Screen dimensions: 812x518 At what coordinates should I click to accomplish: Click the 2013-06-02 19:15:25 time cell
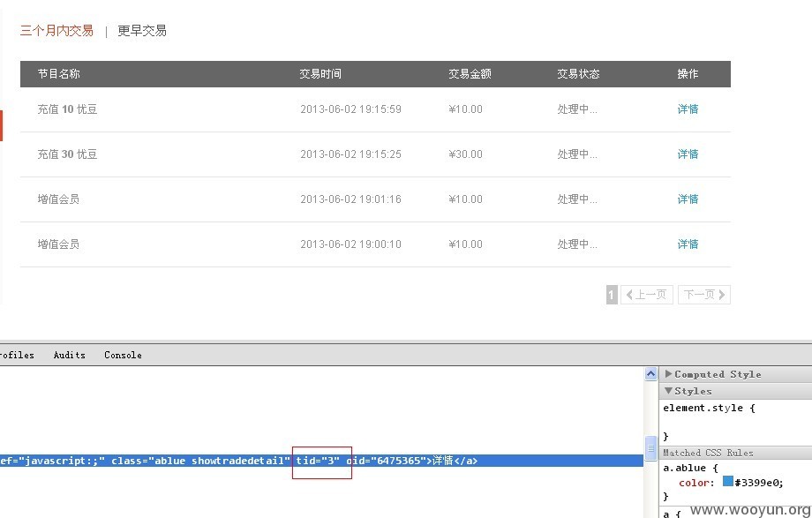click(x=350, y=154)
